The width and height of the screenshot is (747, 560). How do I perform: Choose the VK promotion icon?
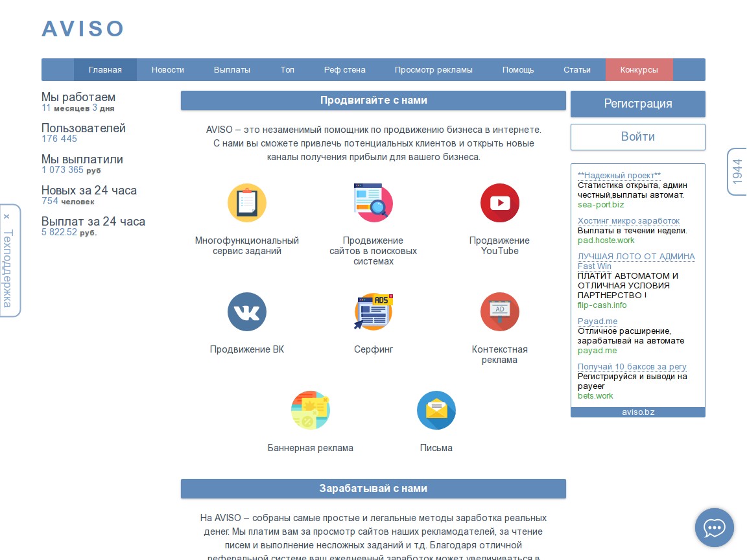pyautogui.click(x=247, y=312)
